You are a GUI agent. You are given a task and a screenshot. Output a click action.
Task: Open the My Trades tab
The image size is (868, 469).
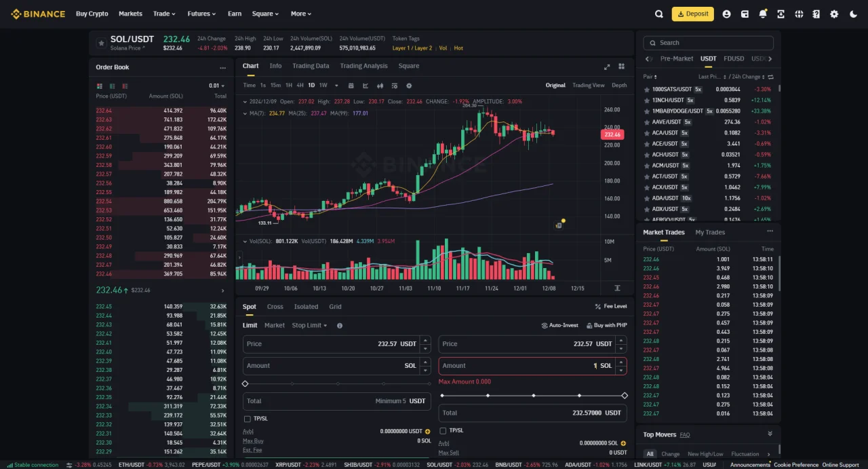(x=710, y=232)
